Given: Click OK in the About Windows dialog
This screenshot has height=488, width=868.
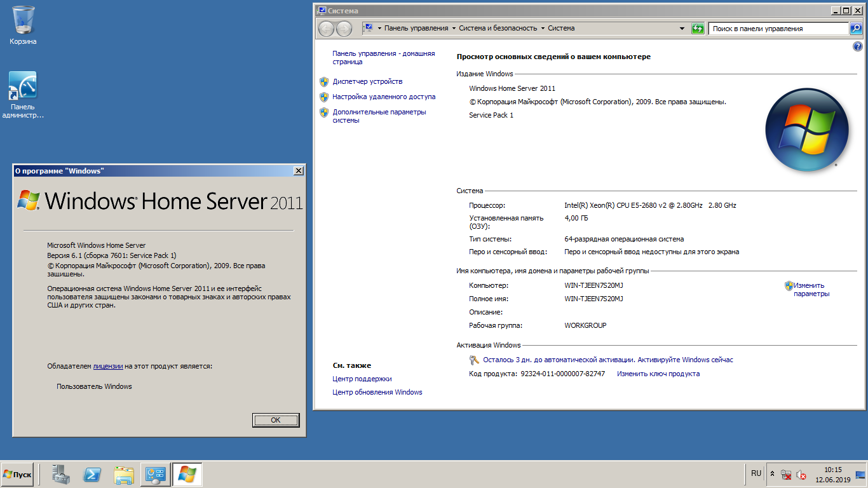Looking at the screenshot, I should 275,420.
